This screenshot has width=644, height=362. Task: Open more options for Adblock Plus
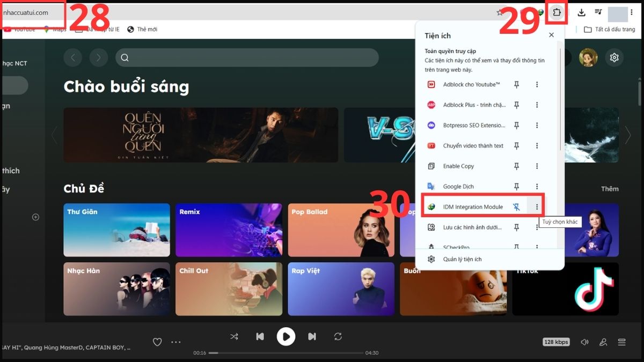[x=537, y=105]
